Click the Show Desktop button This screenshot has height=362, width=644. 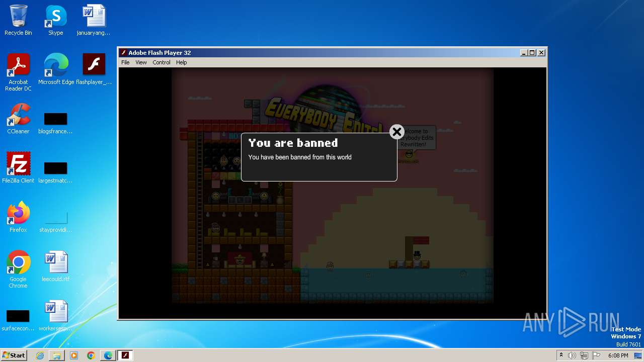[639, 355]
